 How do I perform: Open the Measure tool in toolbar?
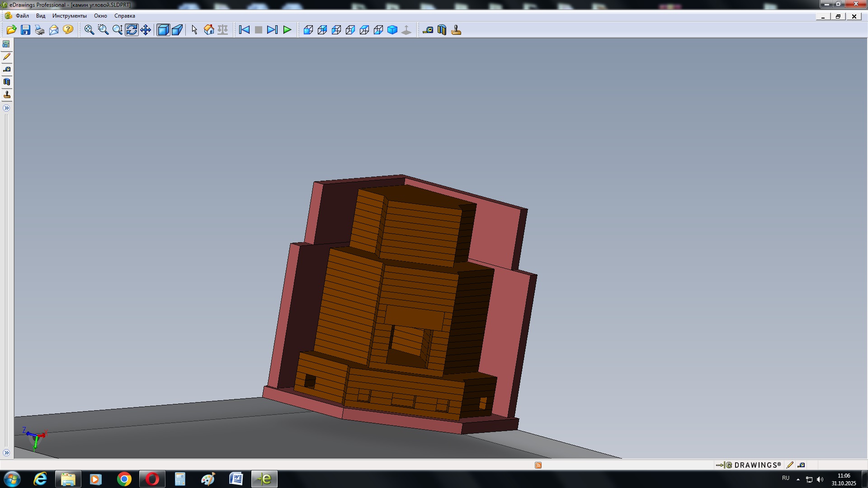pos(428,30)
